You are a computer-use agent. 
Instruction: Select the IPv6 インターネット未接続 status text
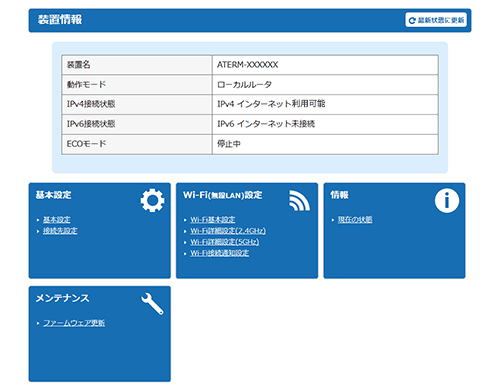266,124
